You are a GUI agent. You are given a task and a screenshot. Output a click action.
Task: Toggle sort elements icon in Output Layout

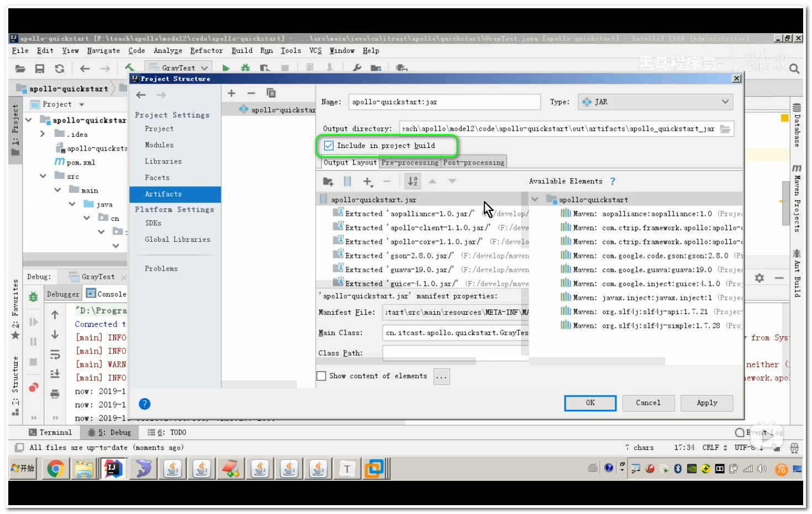412,181
